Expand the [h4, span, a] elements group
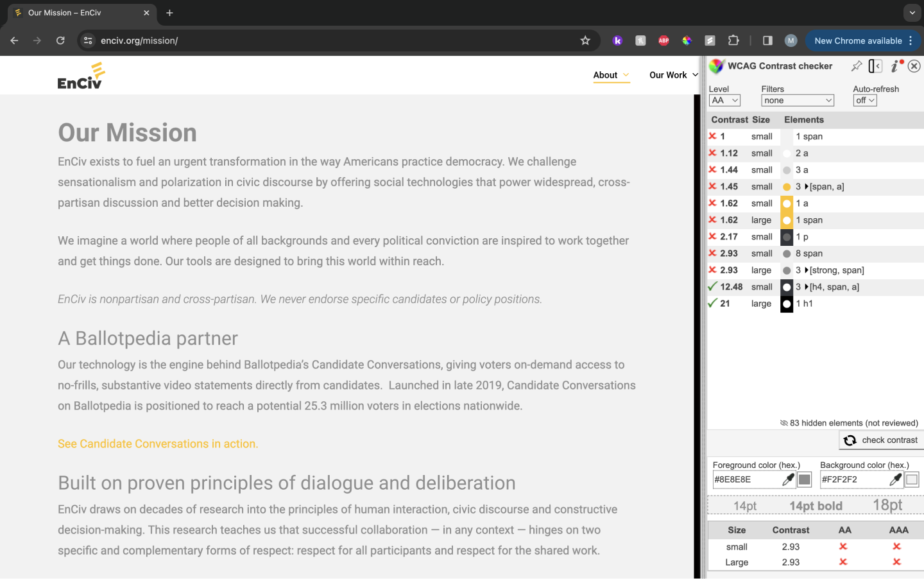The width and height of the screenshot is (924, 579). click(807, 287)
